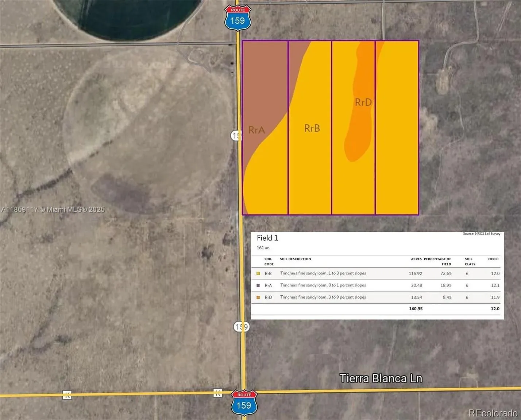Click the round 159 marker below soil table
The width and height of the screenshot is (521, 420).
point(241,327)
